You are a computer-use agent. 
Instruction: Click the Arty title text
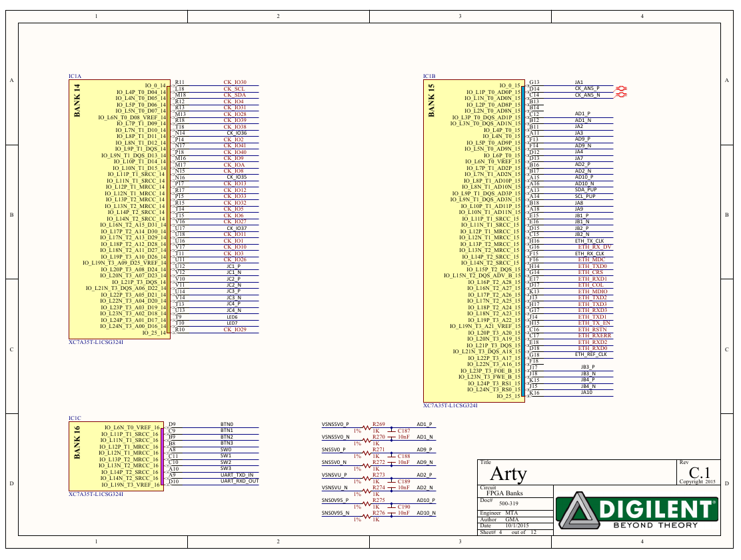pos(508,474)
